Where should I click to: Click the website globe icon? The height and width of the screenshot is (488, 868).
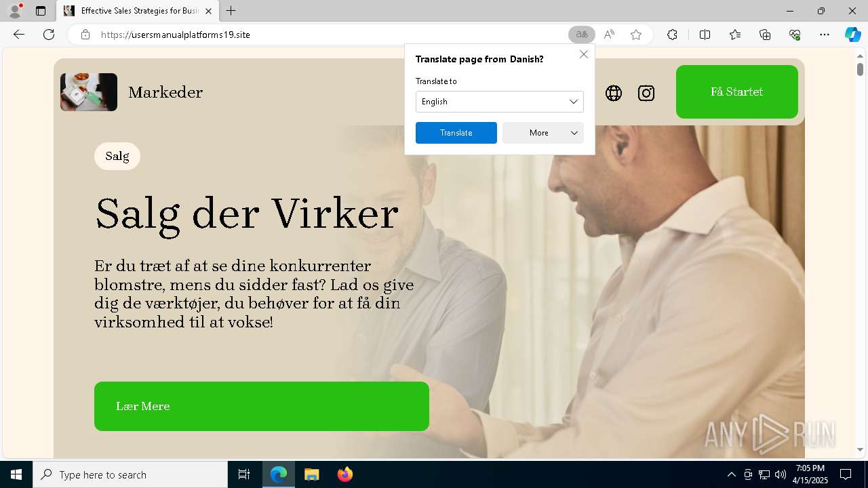coord(614,93)
